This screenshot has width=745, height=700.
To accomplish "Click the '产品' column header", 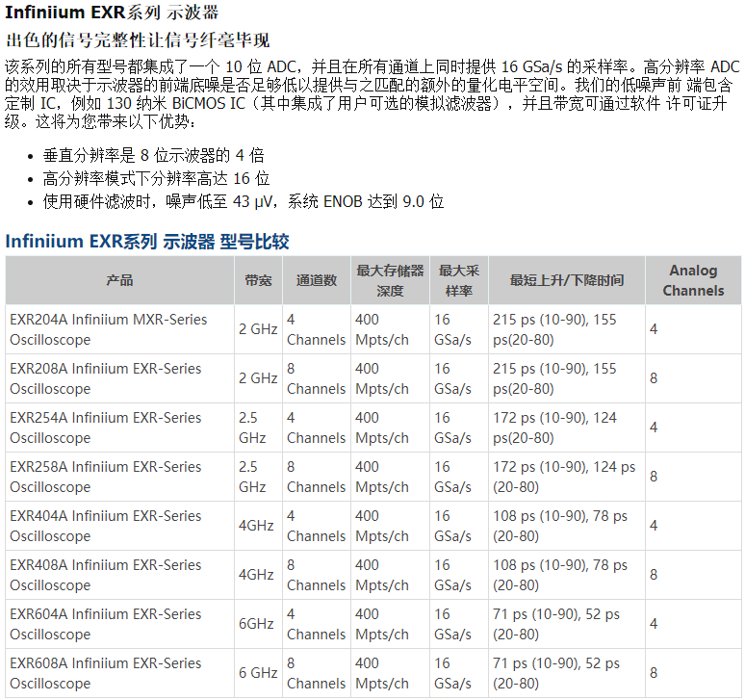I will pos(119,280).
